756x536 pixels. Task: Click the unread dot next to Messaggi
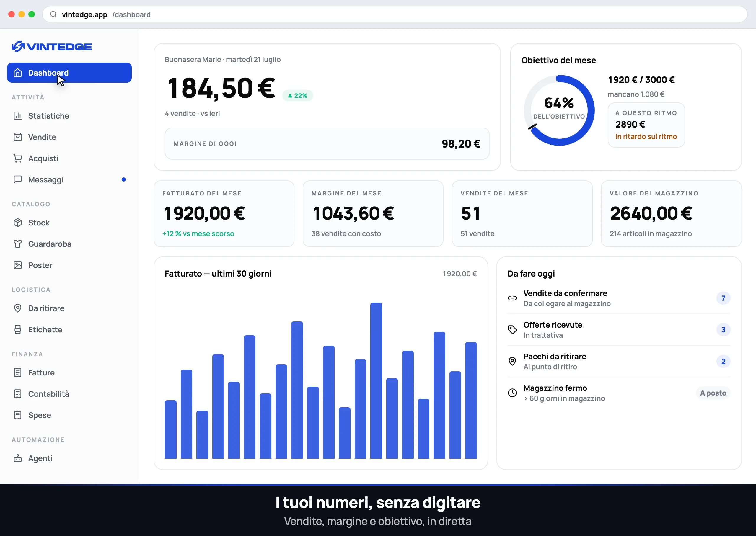tap(124, 179)
